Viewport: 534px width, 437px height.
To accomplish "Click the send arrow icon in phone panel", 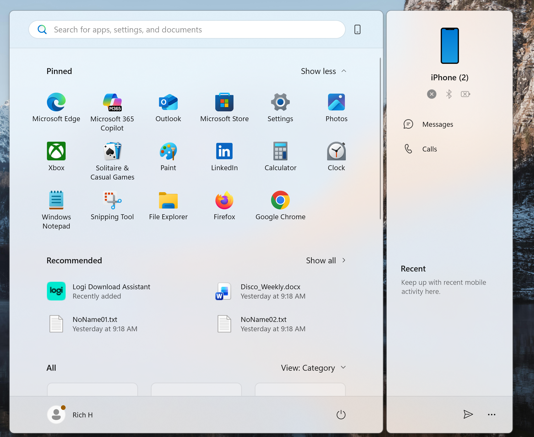I will click(x=468, y=414).
